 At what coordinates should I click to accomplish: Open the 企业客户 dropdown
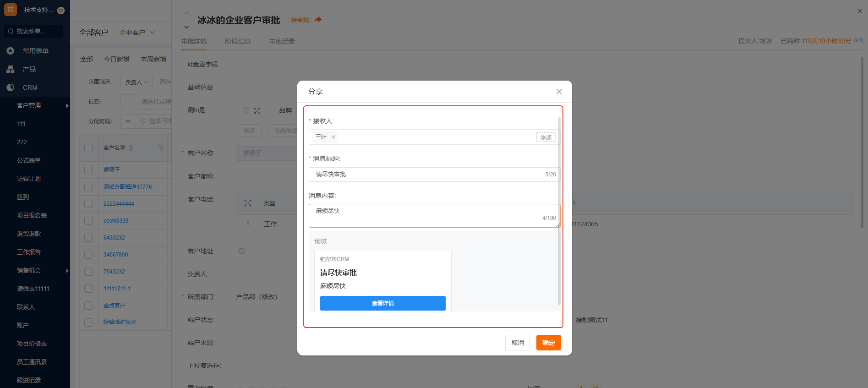click(x=137, y=33)
